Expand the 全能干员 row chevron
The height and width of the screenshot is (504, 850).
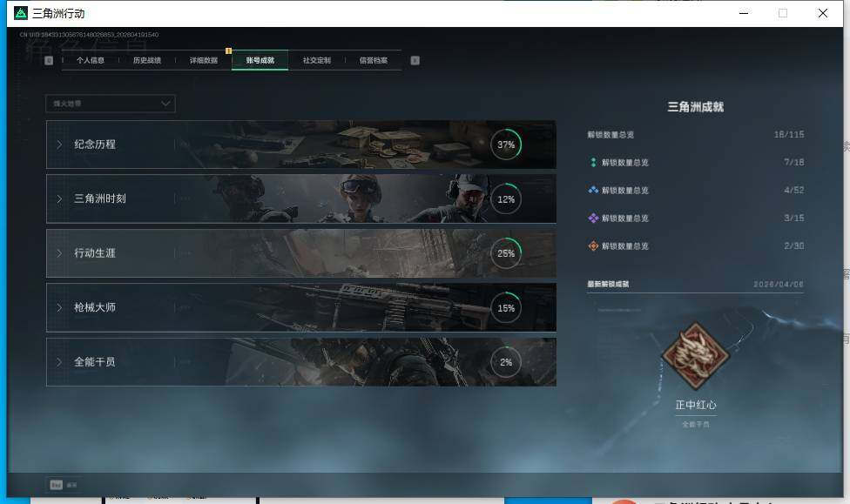point(59,361)
